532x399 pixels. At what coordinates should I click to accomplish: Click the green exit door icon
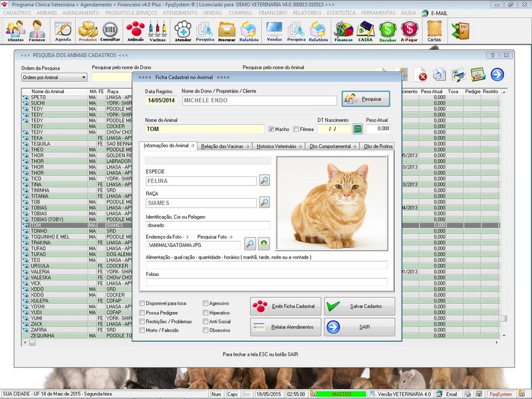tap(460, 31)
